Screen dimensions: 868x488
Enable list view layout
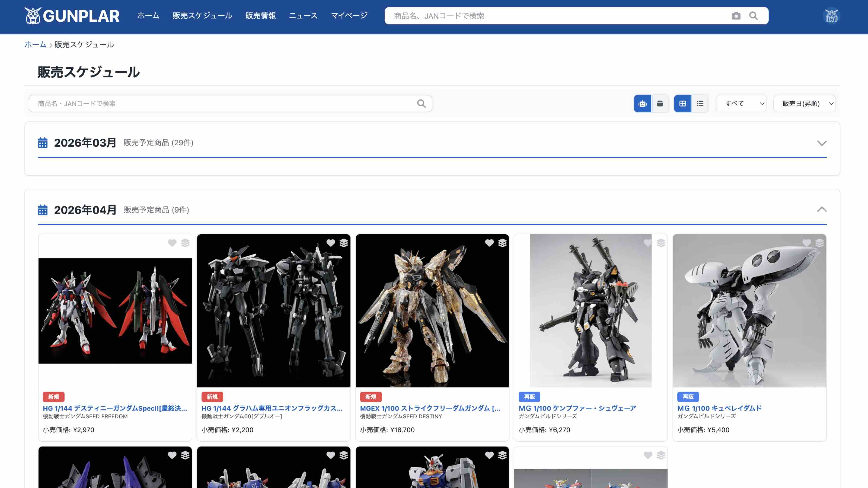700,103
